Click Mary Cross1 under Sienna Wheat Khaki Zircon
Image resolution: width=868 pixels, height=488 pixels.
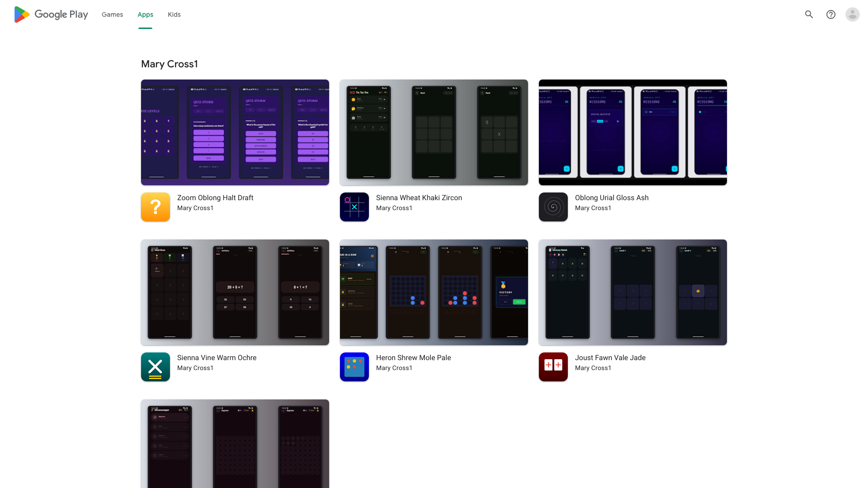coord(394,208)
